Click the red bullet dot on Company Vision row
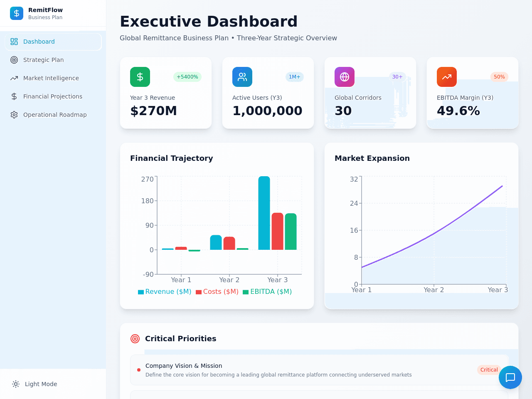Screen dimensions: 532x399 pyautogui.click(x=139, y=370)
